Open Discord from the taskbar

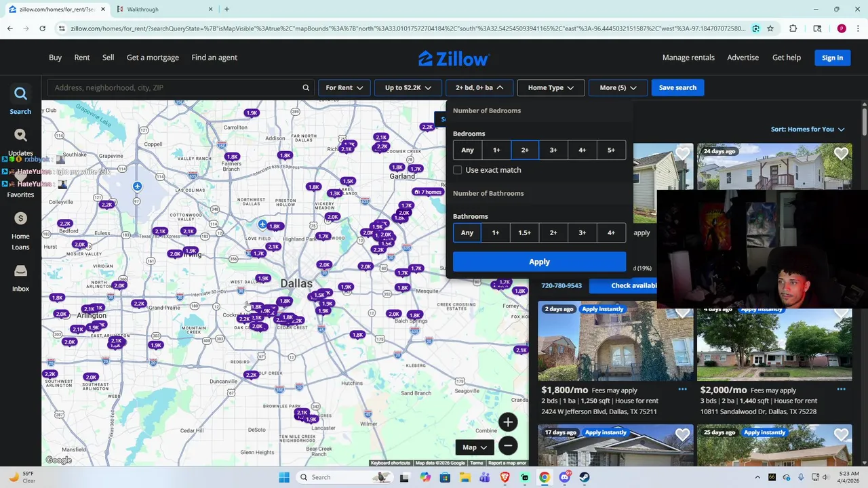[x=564, y=477]
